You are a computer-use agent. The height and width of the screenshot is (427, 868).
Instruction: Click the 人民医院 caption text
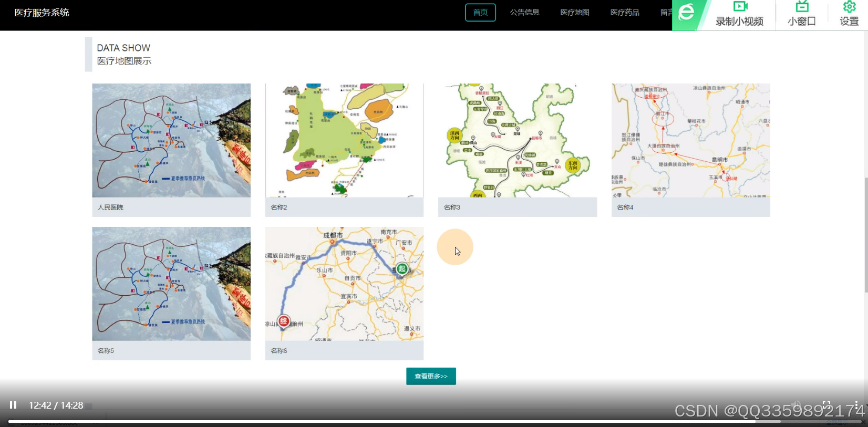click(110, 207)
